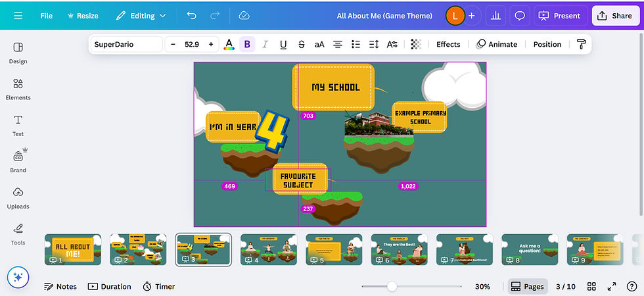This screenshot has height=296, width=644.
Task: Open Position panel
Action: pos(547,45)
